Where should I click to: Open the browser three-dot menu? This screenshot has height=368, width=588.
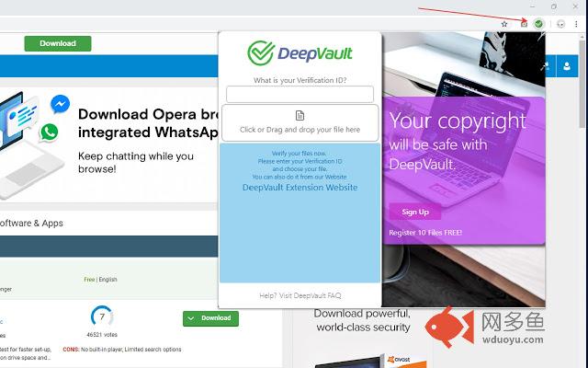[x=576, y=24]
